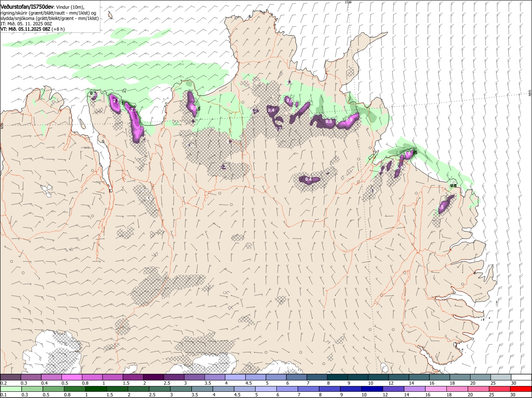Choose the 20 swatch in the top snow legend row

(x=480, y=377)
